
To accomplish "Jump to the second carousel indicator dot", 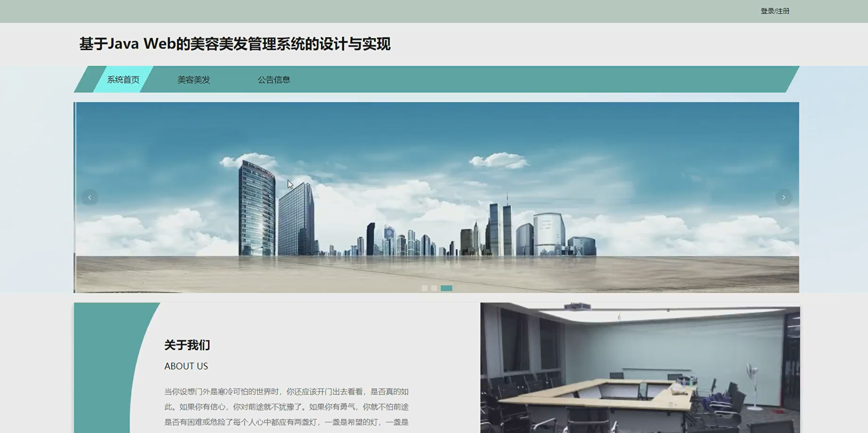I will click(434, 288).
